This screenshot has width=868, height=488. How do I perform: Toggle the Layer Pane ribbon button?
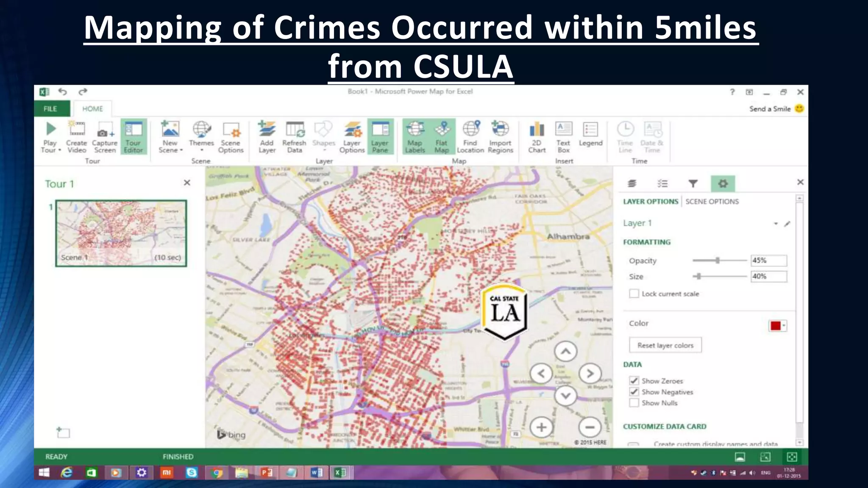tap(380, 136)
